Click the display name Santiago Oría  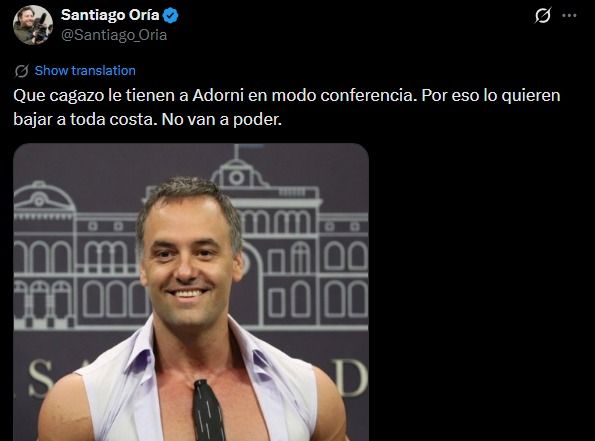(x=110, y=15)
